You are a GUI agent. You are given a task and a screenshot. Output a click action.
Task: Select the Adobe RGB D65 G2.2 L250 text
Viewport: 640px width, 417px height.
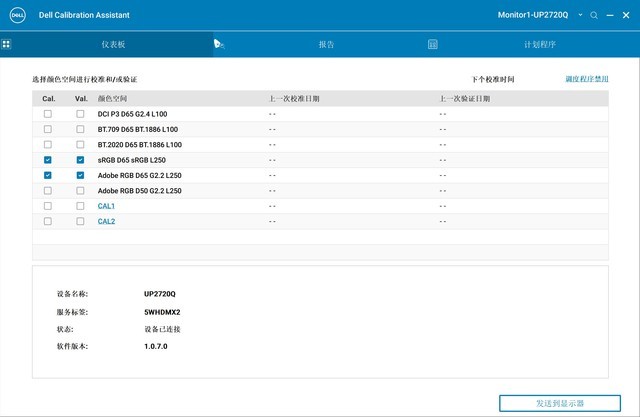[x=140, y=175]
